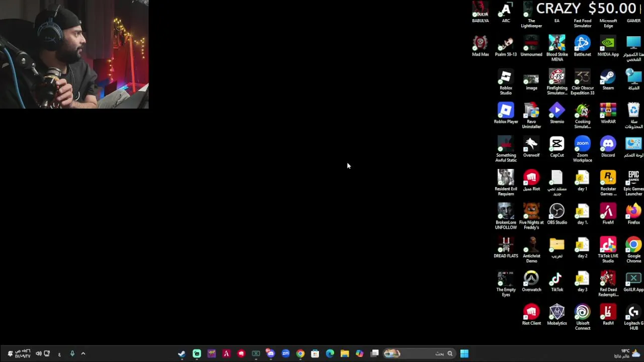
Task: Expand the hidden system tray icons chevron
Action: click(83, 353)
